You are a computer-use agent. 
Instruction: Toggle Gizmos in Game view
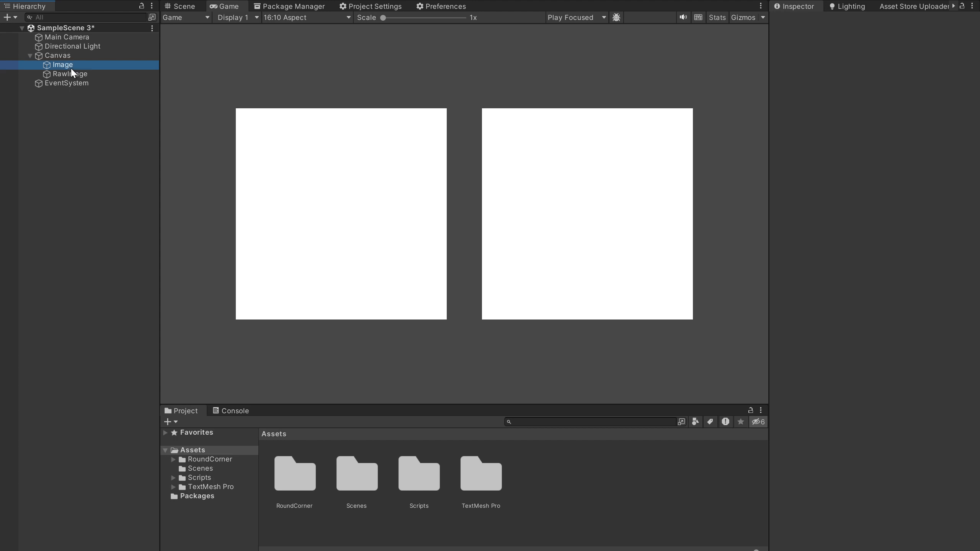point(743,18)
